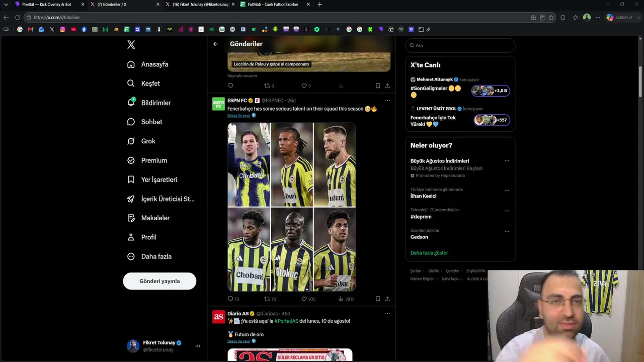
Task: Switch to FotMob Canlı Futbol tab
Action: coord(274,5)
